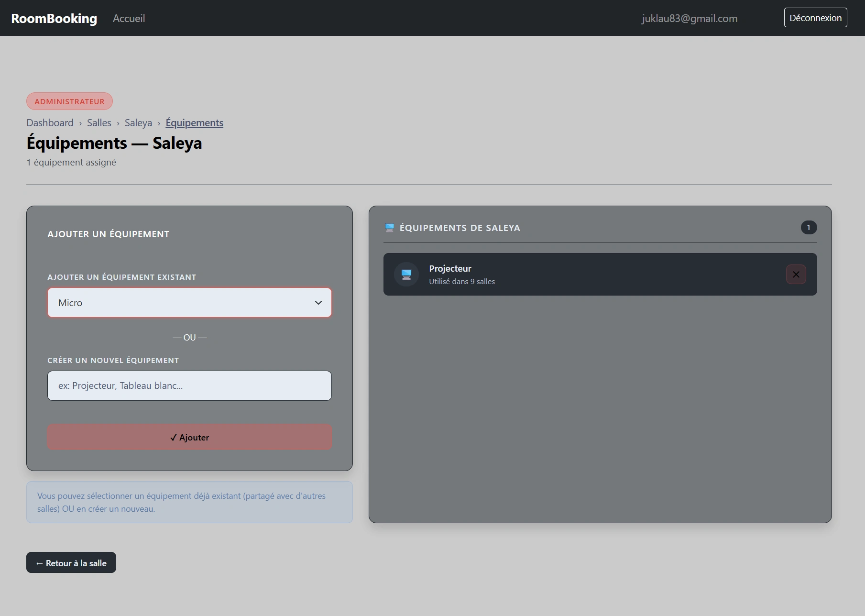The width and height of the screenshot is (865, 616).
Task: Click the juklau83@gmail.com account email
Action: [x=689, y=18]
